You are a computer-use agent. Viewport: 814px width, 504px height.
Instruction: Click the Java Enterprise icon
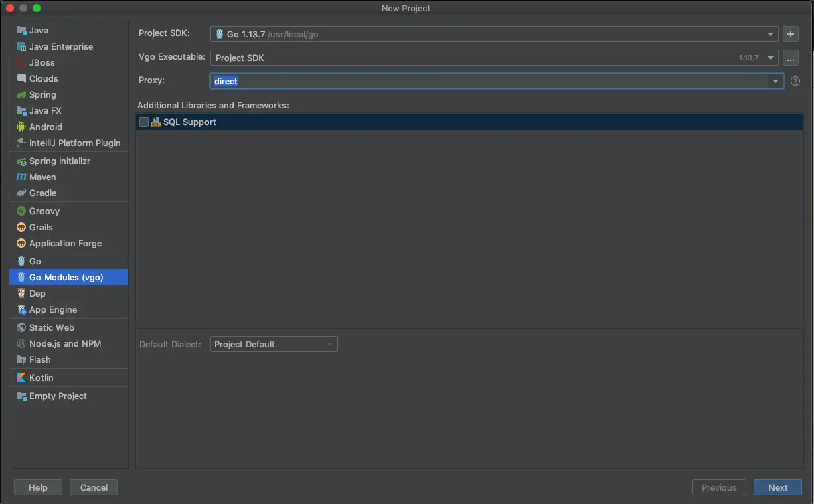21,46
